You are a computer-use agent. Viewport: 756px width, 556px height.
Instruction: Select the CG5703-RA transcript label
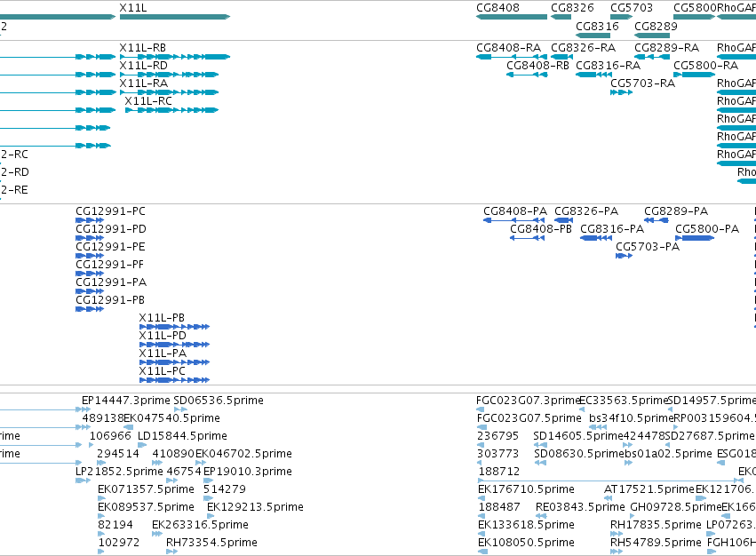642,83
